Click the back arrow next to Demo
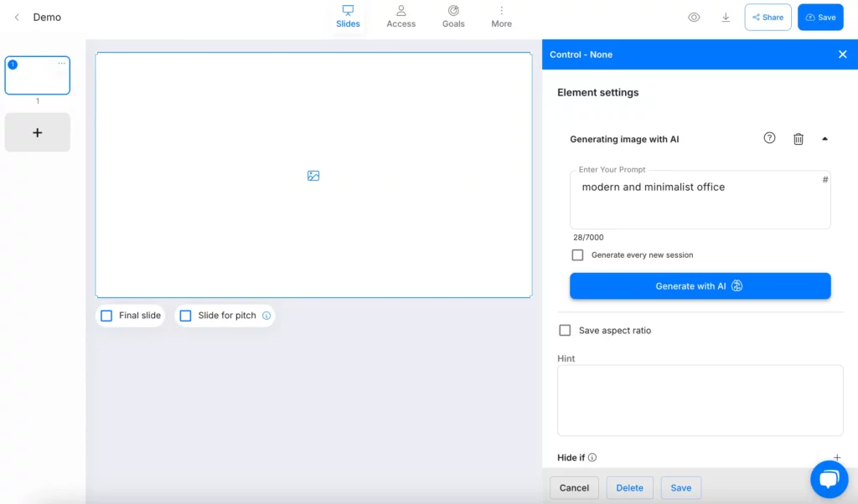The width and height of the screenshot is (858, 504). click(17, 18)
